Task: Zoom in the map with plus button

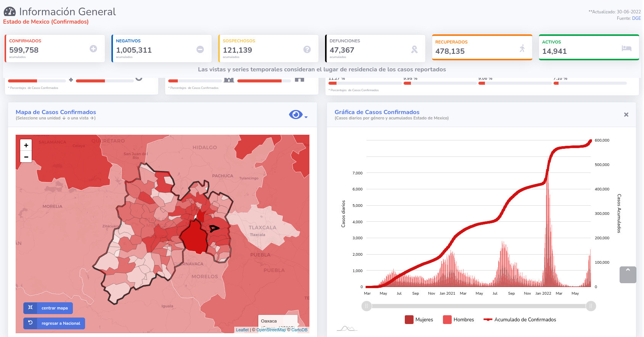Action: click(26, 145)
